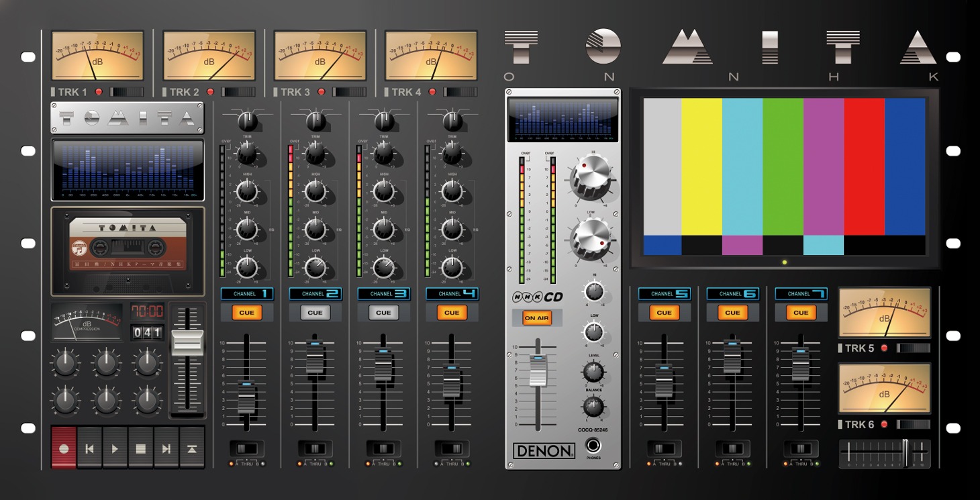Click the CHANNEL 1 label display

[247, 294]
